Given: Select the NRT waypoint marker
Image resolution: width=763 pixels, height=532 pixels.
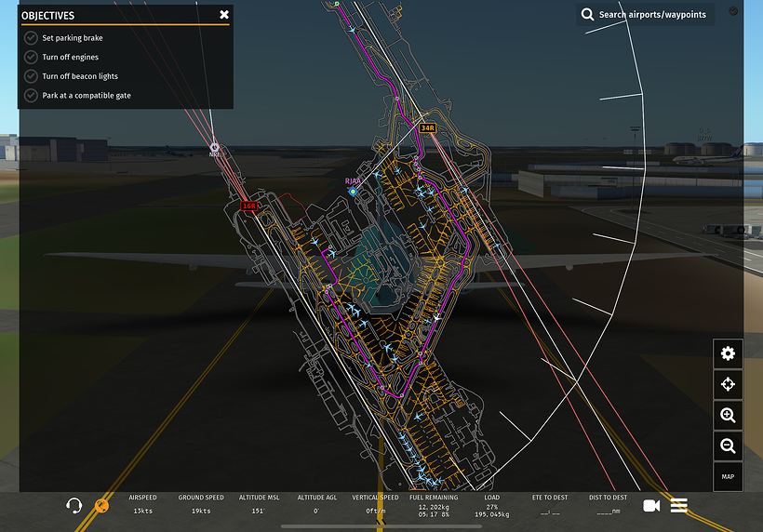Looking at the screenshot, I should click(x=214, y=147).
